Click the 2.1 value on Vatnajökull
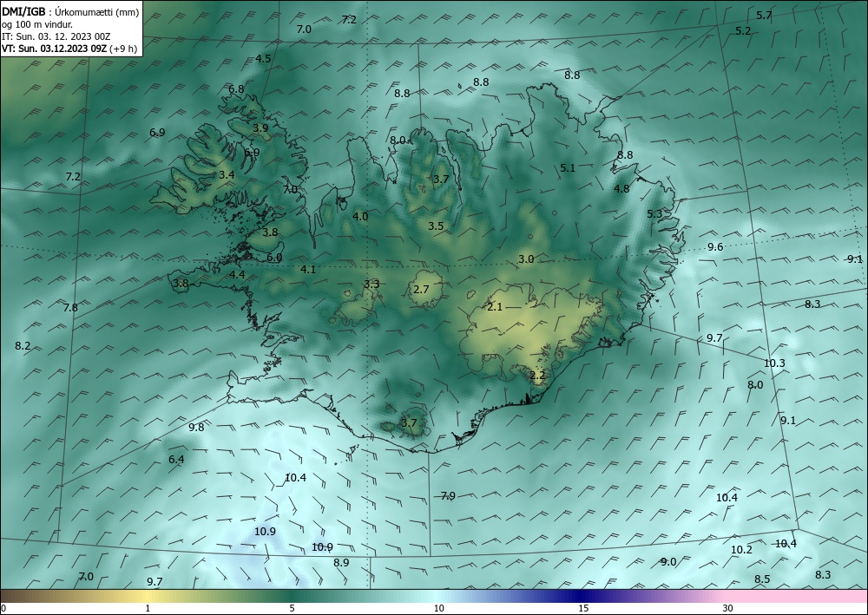 [495, 306]
